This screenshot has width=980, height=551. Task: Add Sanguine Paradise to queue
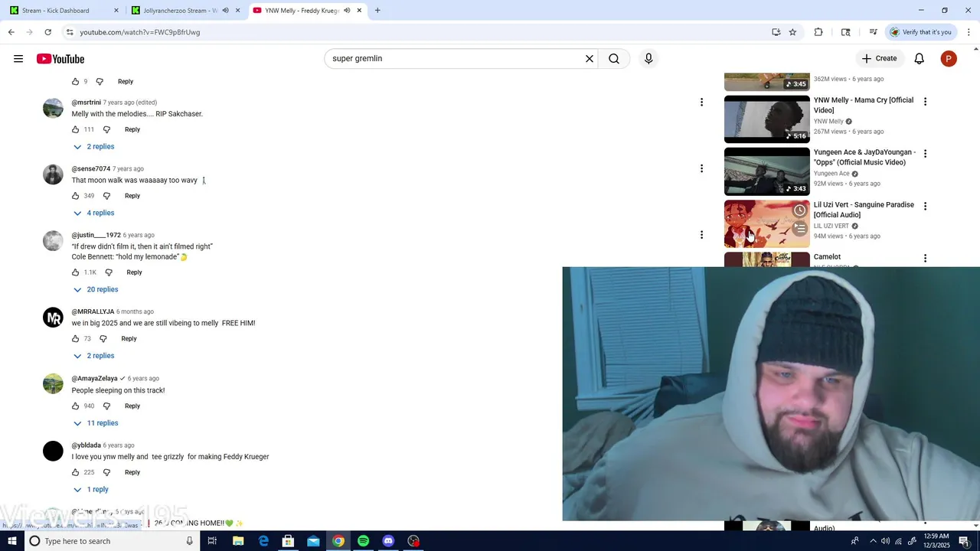click(799, 228)
